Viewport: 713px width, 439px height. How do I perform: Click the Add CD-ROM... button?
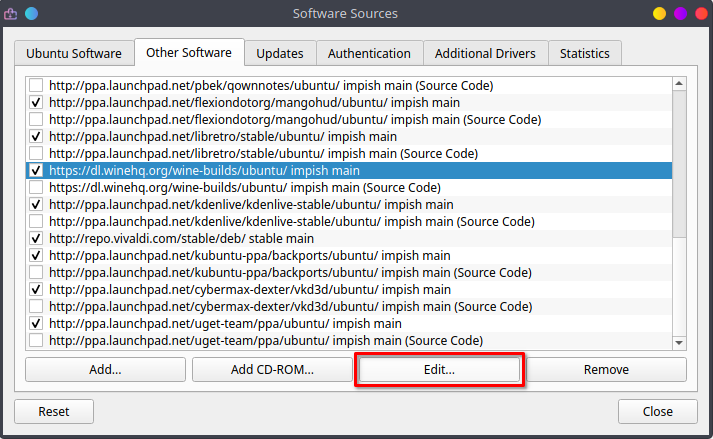pos(272,369)
